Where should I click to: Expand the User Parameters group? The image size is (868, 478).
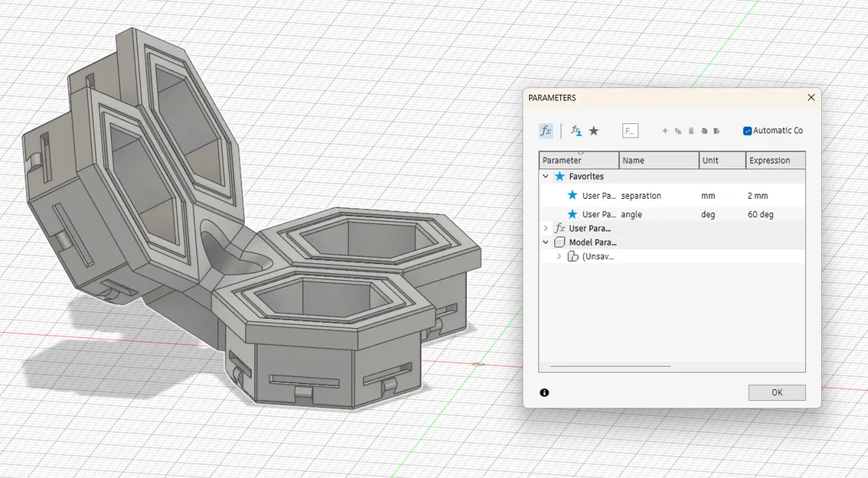coord(545,228)
